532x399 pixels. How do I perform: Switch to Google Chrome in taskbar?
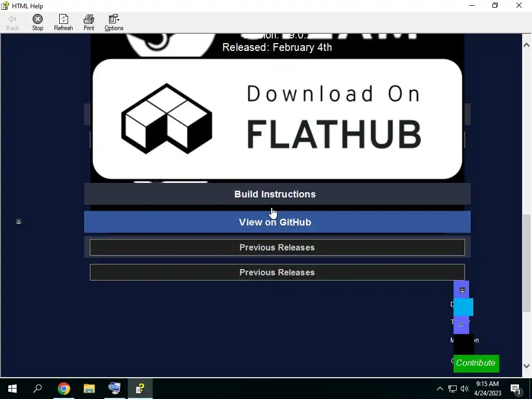(x=64, y=389)
